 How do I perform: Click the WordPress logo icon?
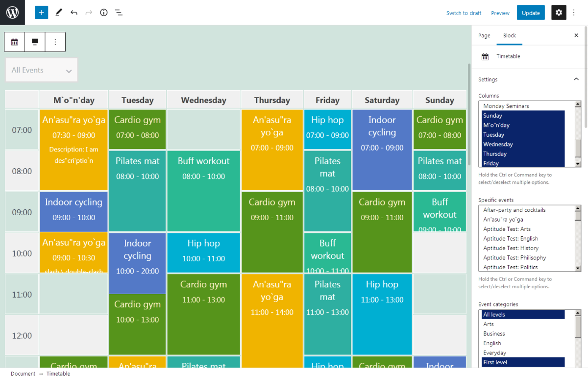point(12,12)
